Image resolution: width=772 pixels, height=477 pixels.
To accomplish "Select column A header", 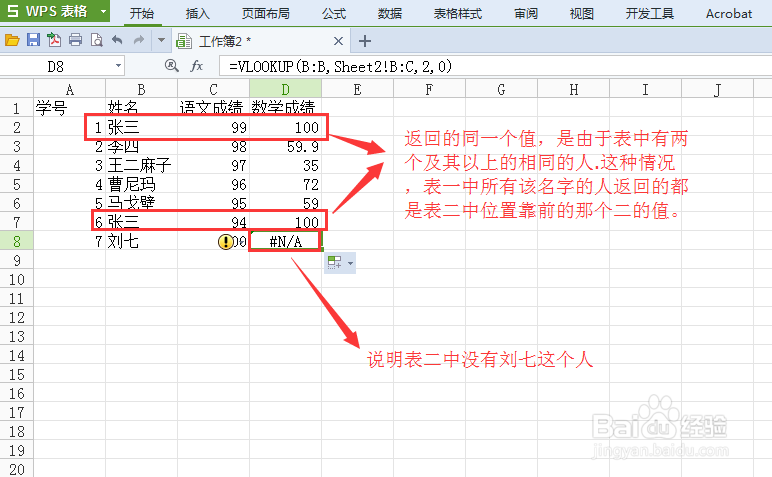I will [x=69, y=89].
